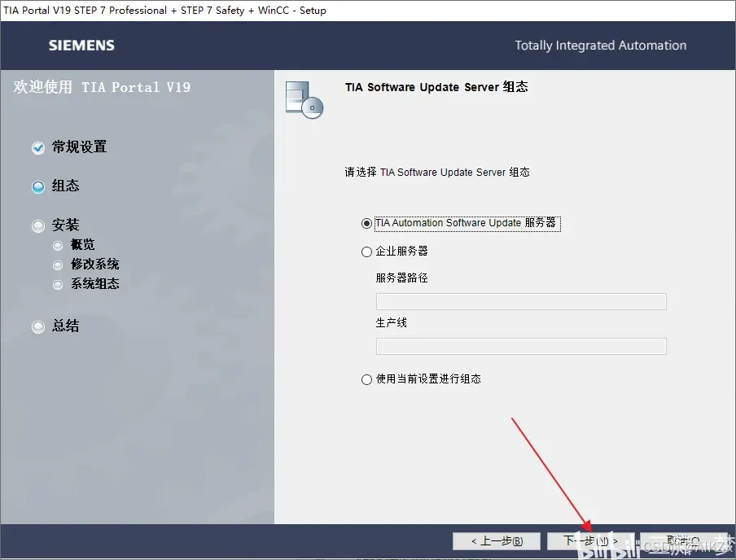The image size is (736, 560).
Task: Click the 服务器路径 label
Action: point(402,278)
